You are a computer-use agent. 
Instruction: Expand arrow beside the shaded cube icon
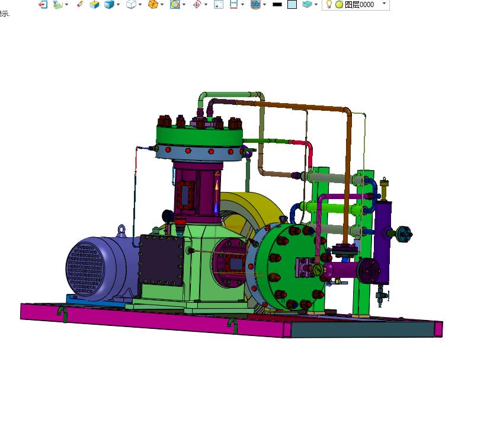click(118, 4)
